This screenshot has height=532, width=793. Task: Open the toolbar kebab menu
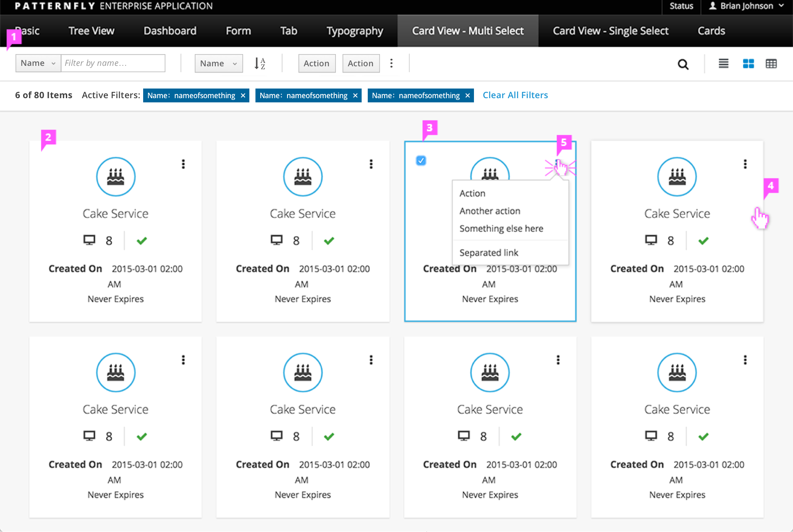391,63
